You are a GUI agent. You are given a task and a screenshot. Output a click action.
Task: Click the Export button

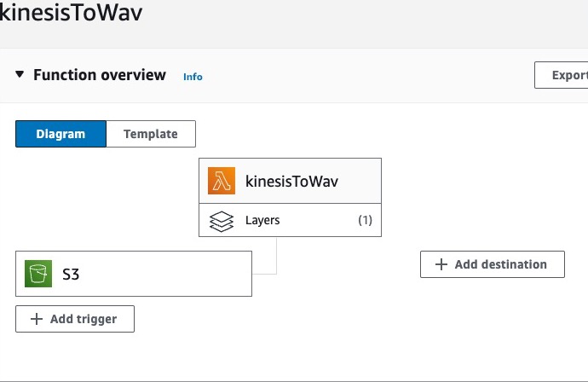pyautogui.click(x=562, y=75)
